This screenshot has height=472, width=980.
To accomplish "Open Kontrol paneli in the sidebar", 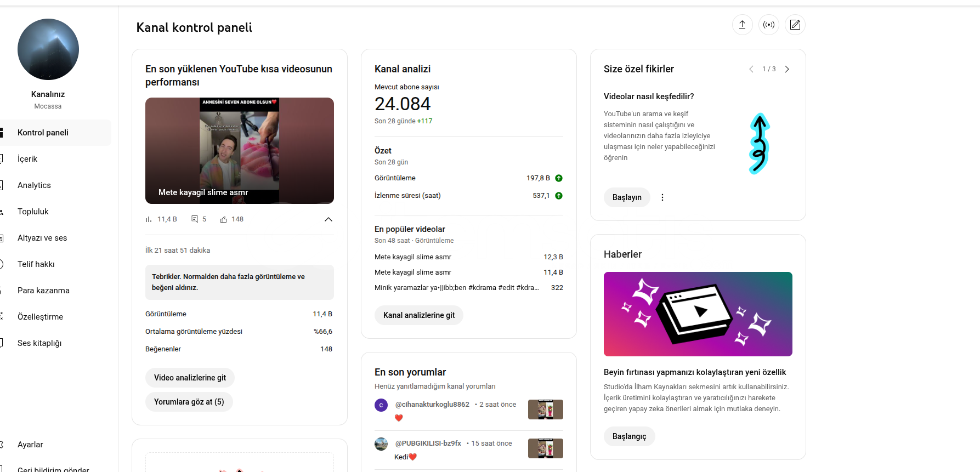I will (55, 133).
